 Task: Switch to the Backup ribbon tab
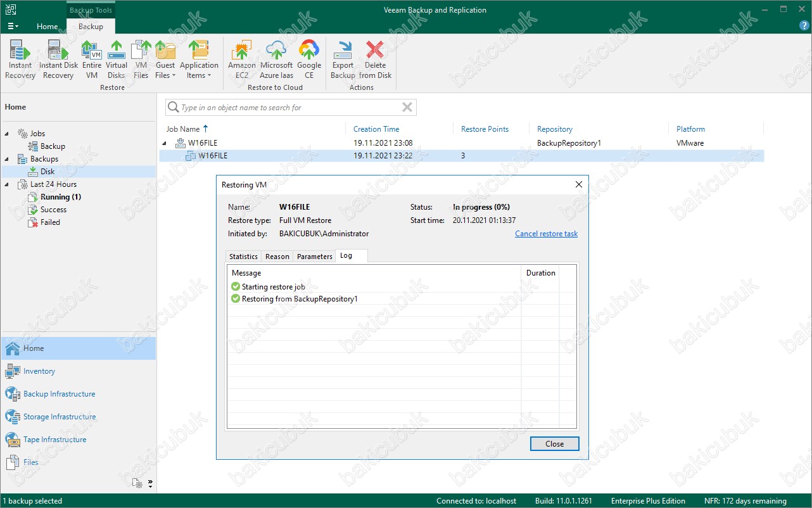click(x=91, y=27)
